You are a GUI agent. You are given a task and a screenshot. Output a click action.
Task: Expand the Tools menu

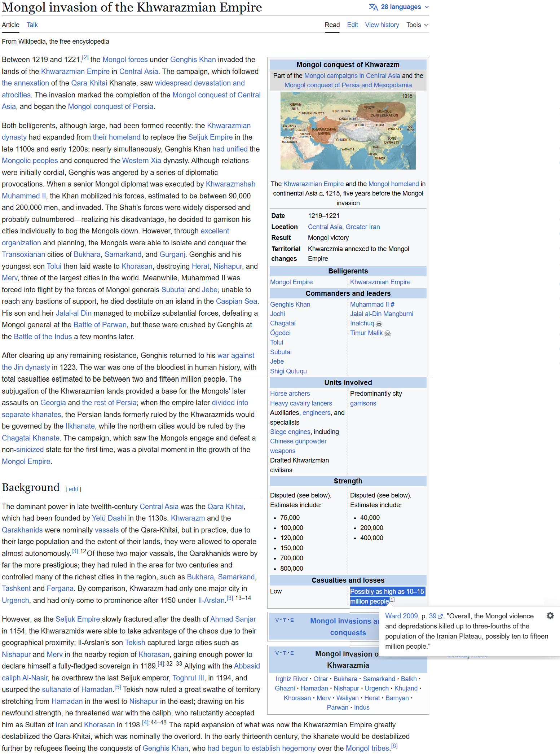coord(417,25)
